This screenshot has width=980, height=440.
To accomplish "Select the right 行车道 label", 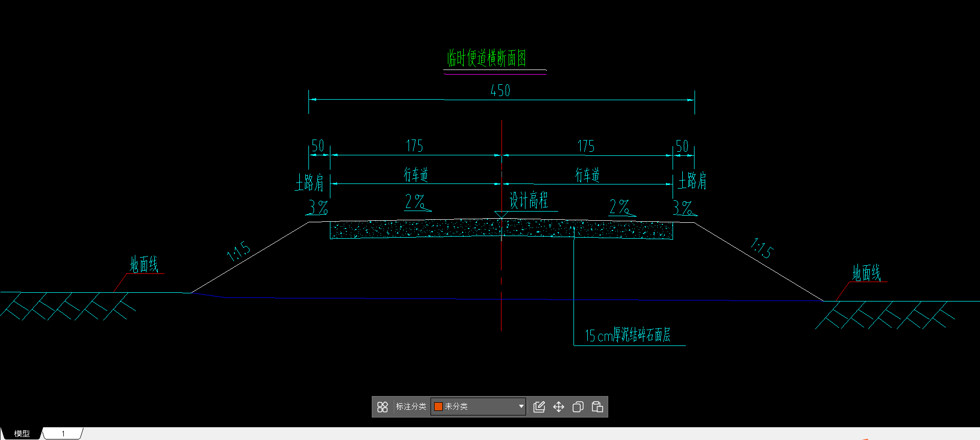I will click(x=587, y=175).
